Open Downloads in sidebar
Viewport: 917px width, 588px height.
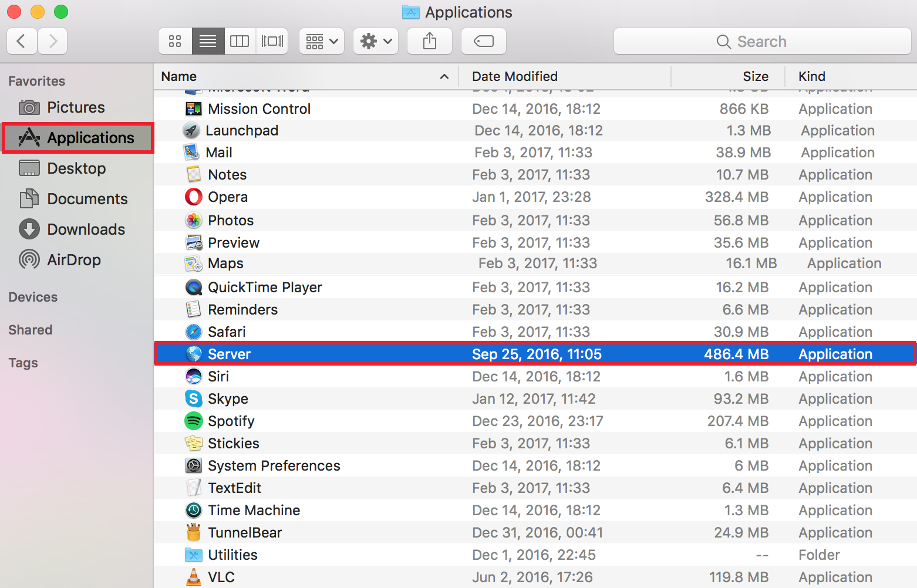[x=86, y=229]
